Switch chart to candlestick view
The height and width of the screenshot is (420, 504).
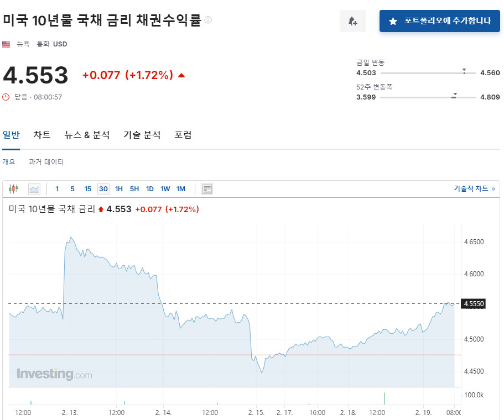(x=13, y=189)
